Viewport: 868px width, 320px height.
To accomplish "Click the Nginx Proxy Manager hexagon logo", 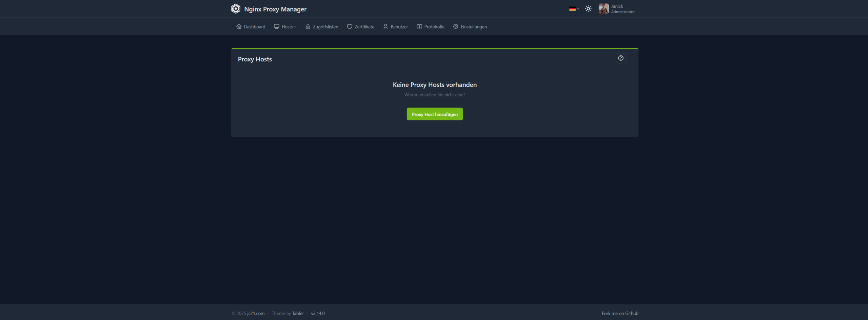I will pos(236,9).
